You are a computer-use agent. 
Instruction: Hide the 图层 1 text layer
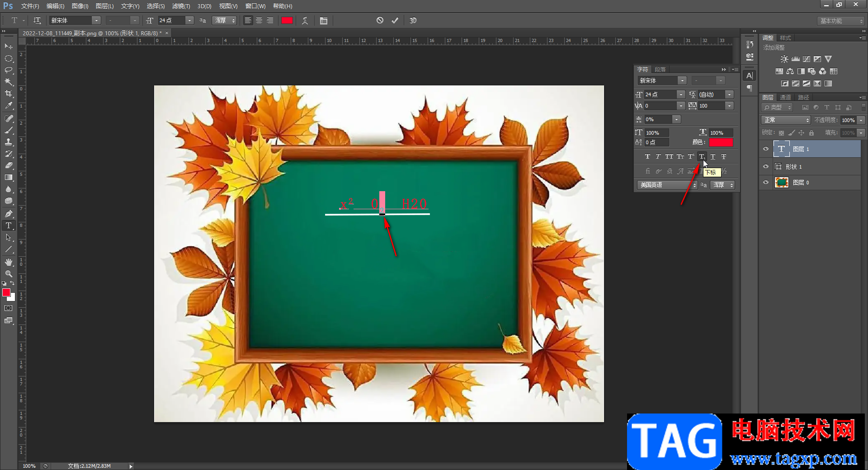tap(766, 149)
